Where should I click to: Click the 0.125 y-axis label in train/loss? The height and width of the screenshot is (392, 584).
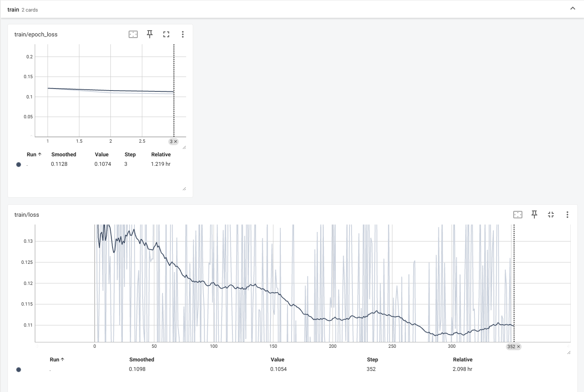(x=27, y=262)
